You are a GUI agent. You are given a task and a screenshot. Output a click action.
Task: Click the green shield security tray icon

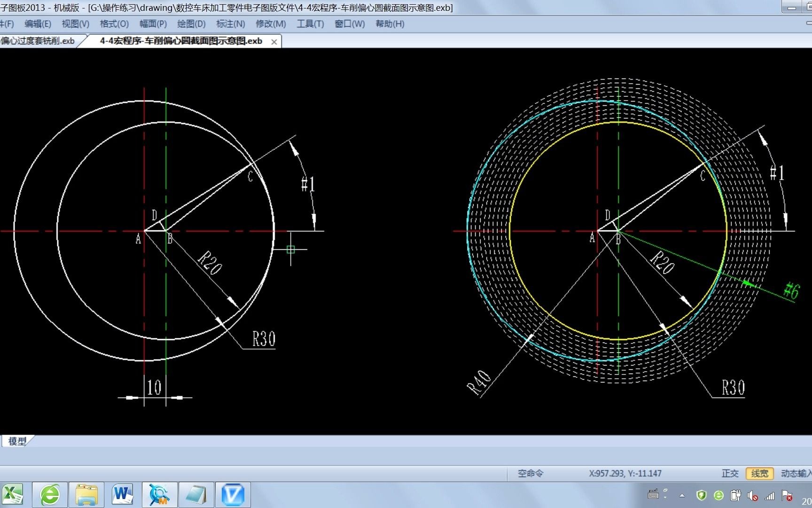click(702, 495)
